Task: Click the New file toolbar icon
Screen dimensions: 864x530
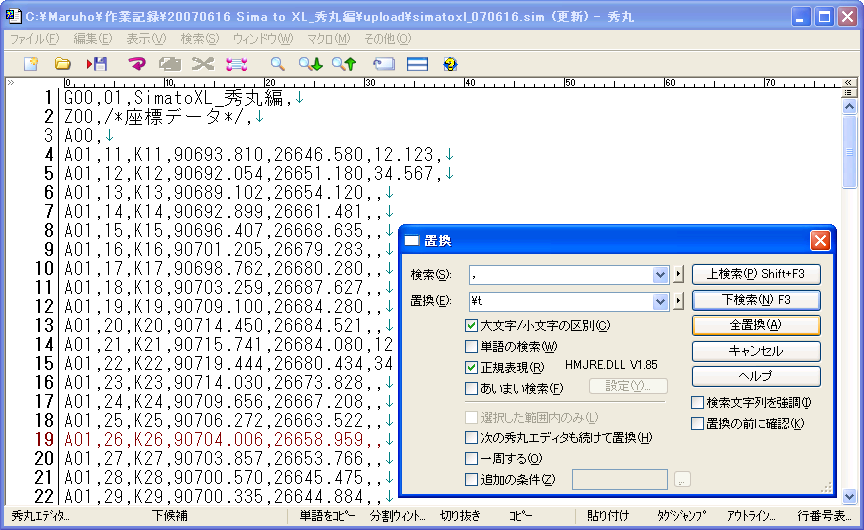Action: click(x=31, y=64)
